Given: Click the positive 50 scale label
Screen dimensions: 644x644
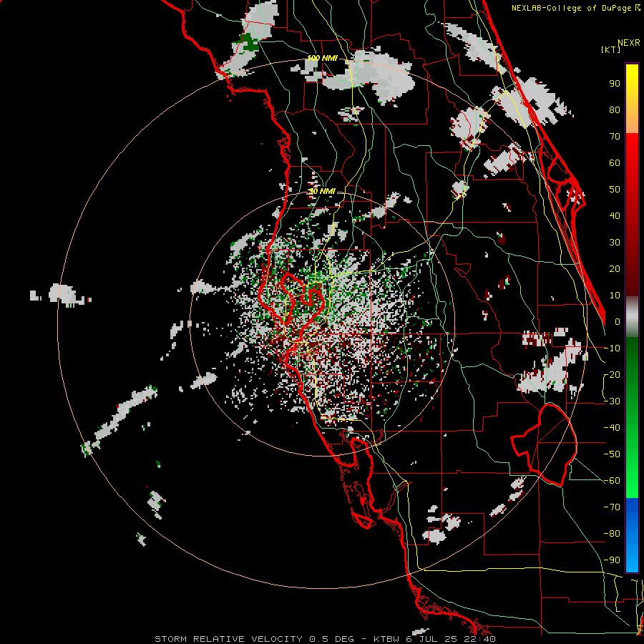Looking at the screenshot, I should (x=615, y=190).
